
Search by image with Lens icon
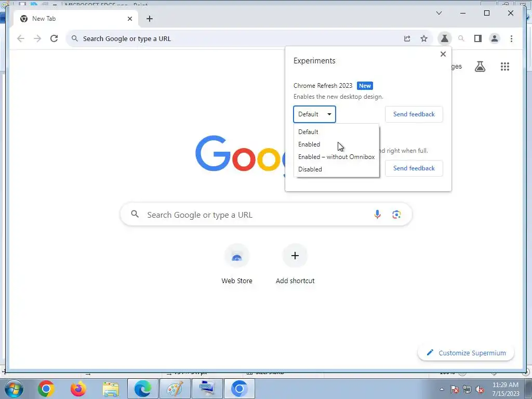(x=396, y=215)
